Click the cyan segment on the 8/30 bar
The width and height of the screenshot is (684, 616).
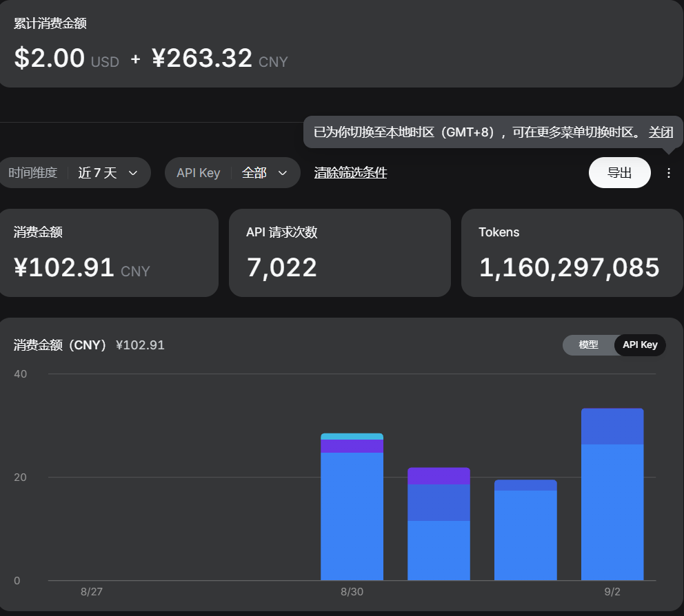coord(352,436)
